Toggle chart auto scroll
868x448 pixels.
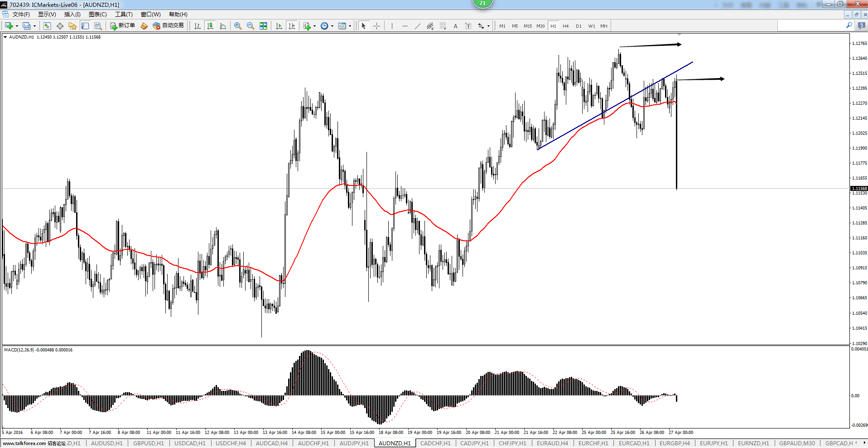click(279, 26)
